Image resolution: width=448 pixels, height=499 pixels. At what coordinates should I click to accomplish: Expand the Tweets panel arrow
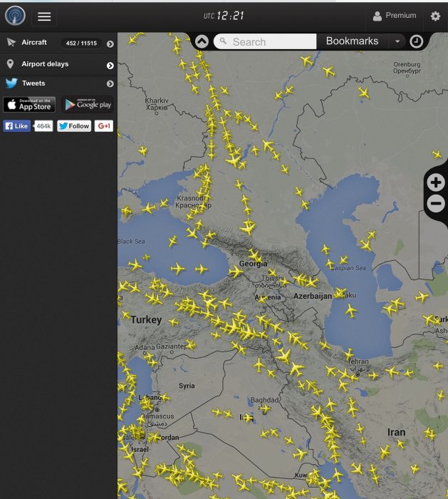[x=110, y=84]
